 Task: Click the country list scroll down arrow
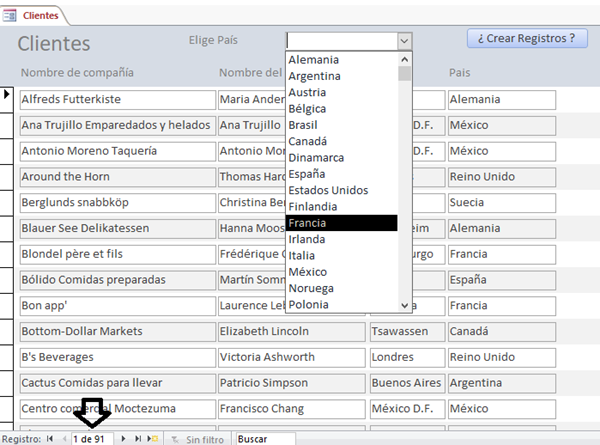pos(404,305)
